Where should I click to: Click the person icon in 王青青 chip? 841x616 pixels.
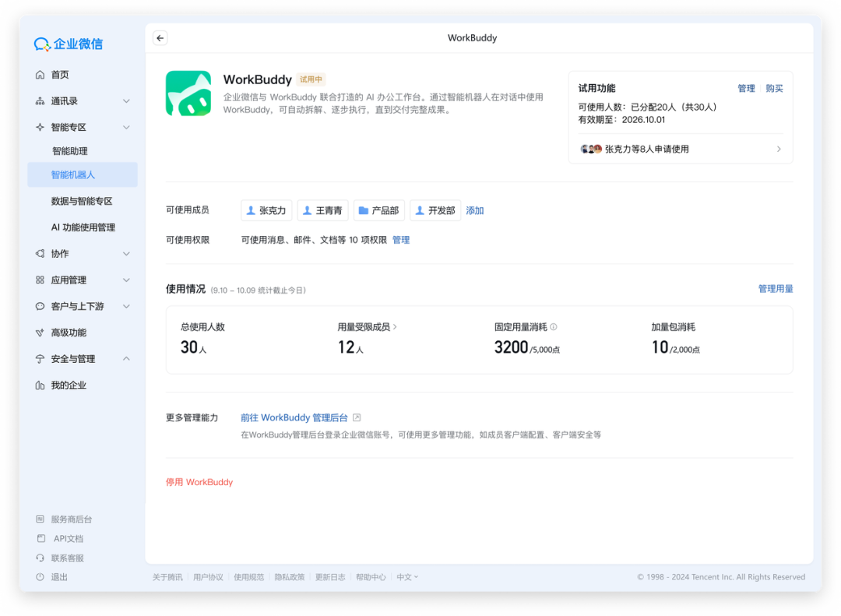(x=307, y=210)
